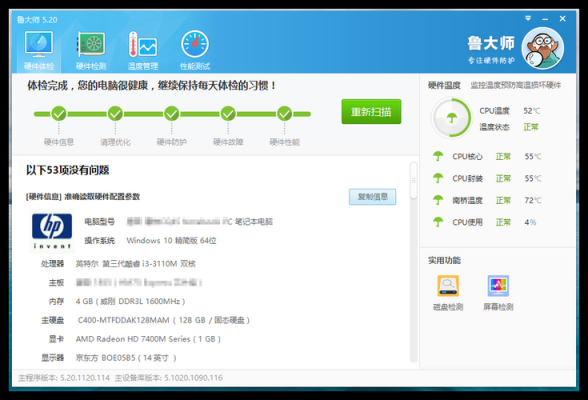Click the 硬件性能 label under progress bar
The width and height of the screenshot is (588, 400).
tap(285, 142)
